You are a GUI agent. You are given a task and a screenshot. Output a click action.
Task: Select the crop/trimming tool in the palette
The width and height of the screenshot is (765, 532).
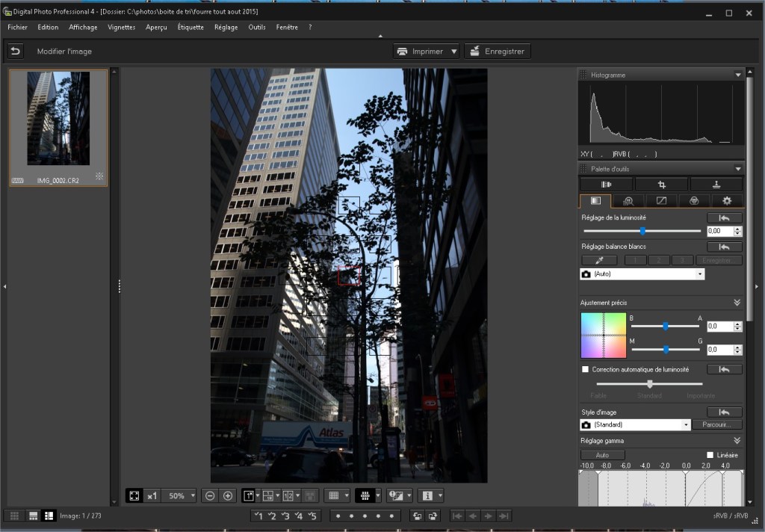[x=663, y=183]
